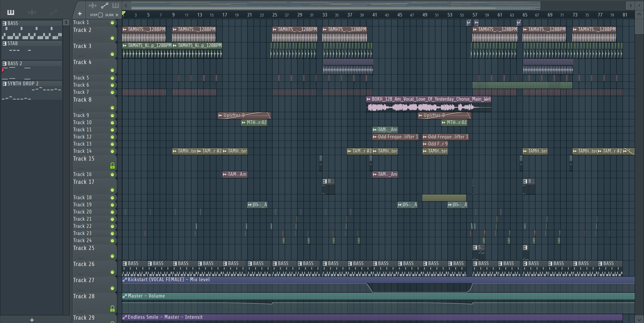644x323 pixels.
Task: Click the B.. pattern clip icon at bar 33
Action: pyautogui.click(x=325, y=181)
